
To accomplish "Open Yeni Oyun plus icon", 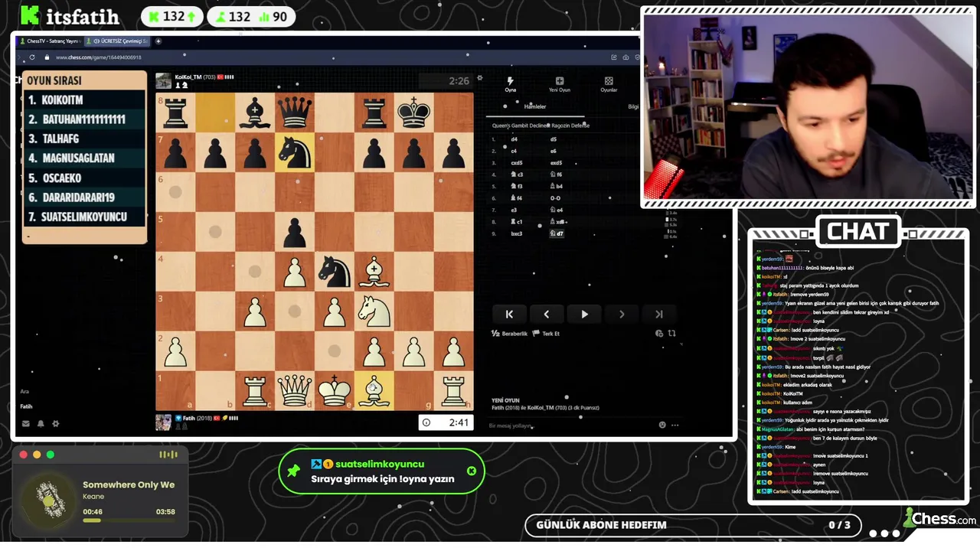I will coord(560,80).
